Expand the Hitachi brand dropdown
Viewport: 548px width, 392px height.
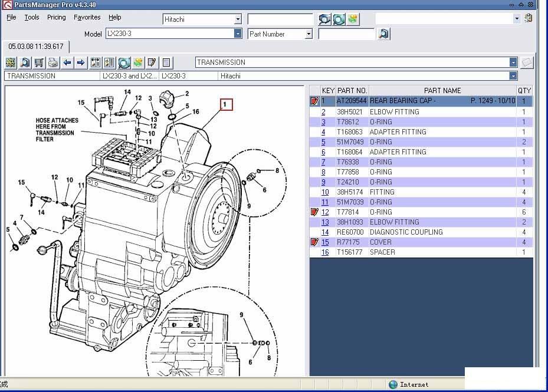click(238, 19)
